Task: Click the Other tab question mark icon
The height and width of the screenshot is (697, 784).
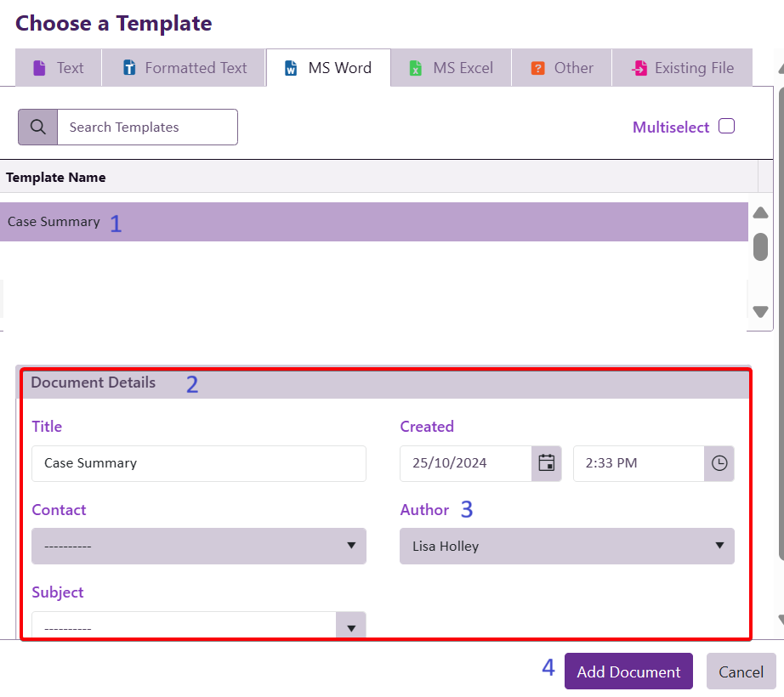Action: coord(537,68)
